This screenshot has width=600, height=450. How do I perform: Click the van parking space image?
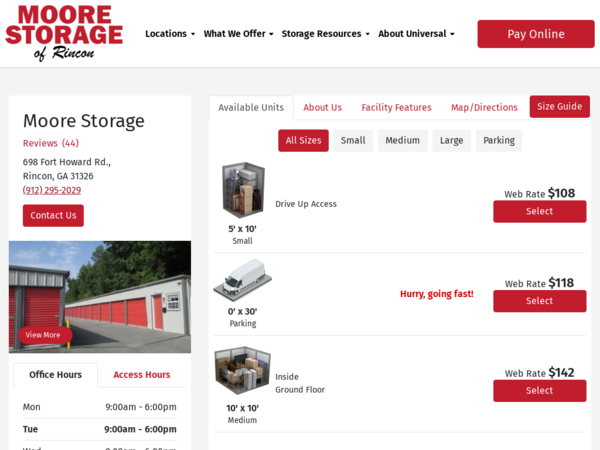(242, 280)
